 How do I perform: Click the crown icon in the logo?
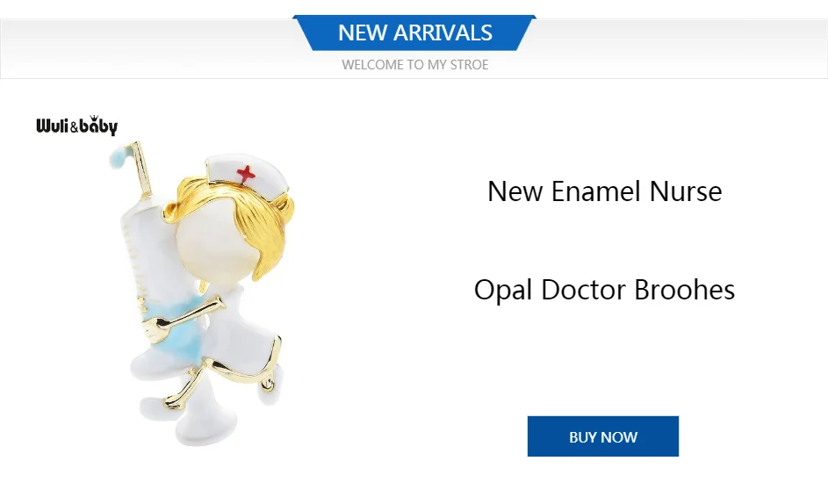(x=94, y=118)
